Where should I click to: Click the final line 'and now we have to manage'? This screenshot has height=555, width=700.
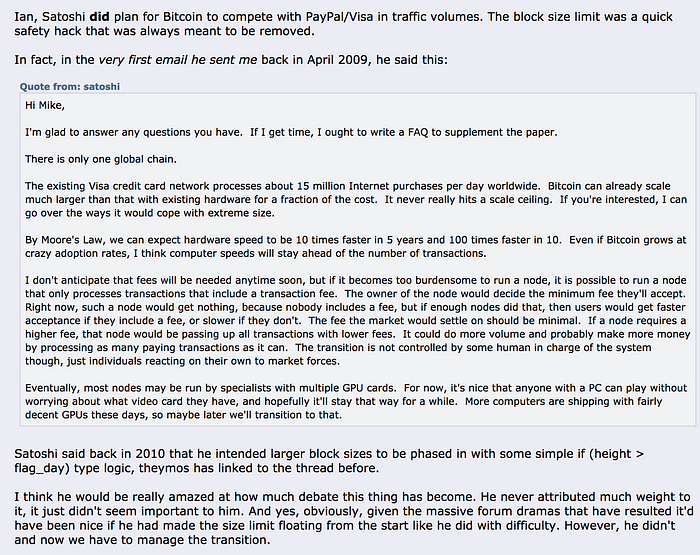click(x=142, y=540)
